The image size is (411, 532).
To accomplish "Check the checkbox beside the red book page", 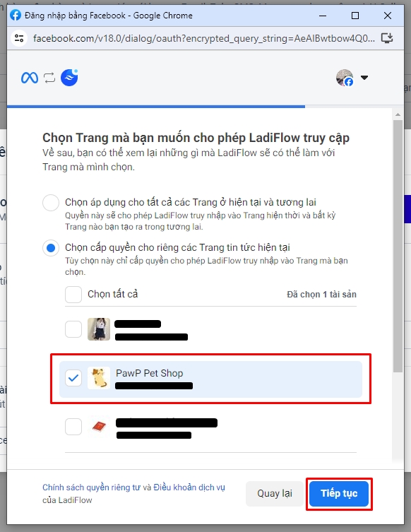I will (73, 427).
